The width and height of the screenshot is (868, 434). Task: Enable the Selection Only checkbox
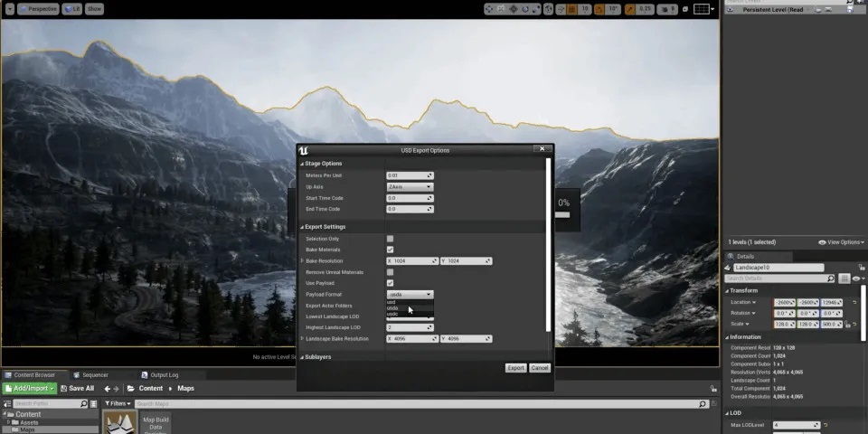point(390,239)
